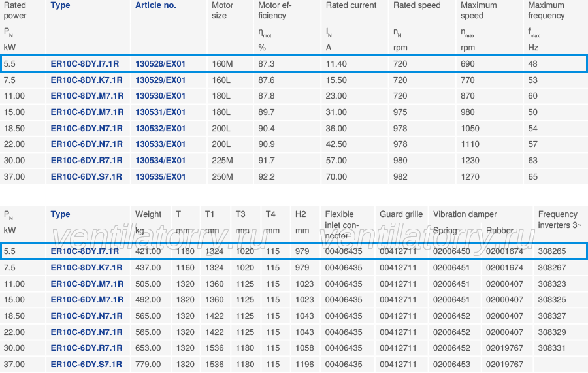Click the 'Weight' column header
This screenshot has height=373, width=588.
tap(148, 214)
